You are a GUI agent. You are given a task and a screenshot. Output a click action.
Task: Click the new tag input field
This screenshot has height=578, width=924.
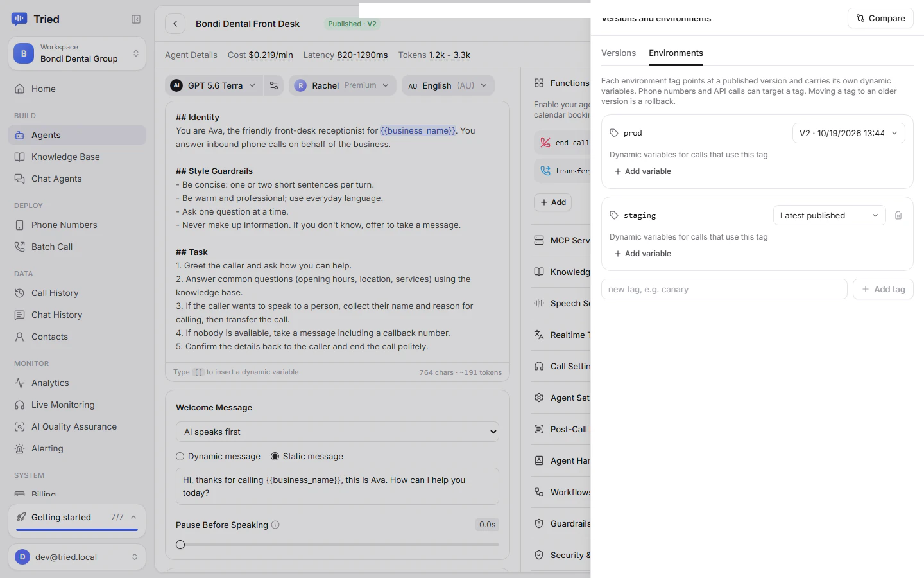(x=724, y=289)
